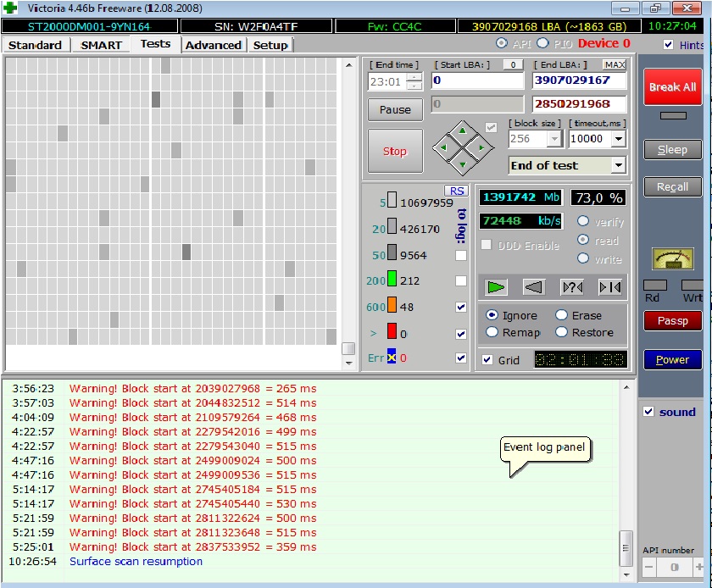Screen dimensions: 712x588
Task: Toggle log checkbox for Err blocks
Action: (461, 358)
